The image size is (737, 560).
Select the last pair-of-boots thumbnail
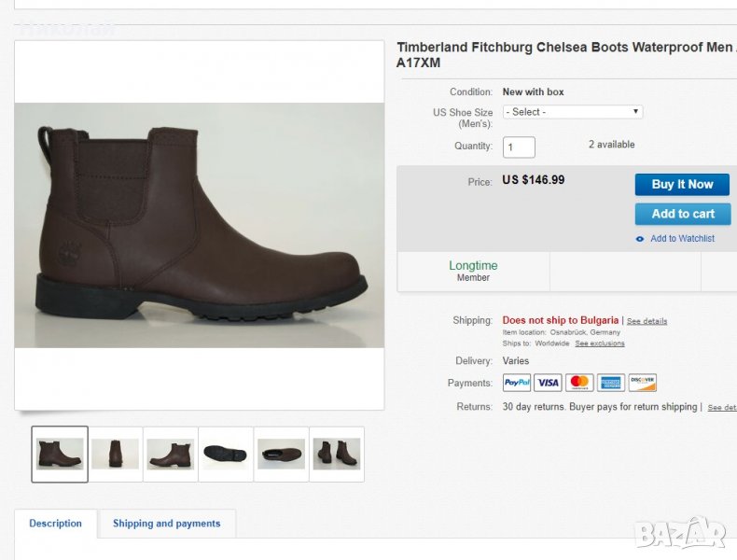(x=336, y=455)
